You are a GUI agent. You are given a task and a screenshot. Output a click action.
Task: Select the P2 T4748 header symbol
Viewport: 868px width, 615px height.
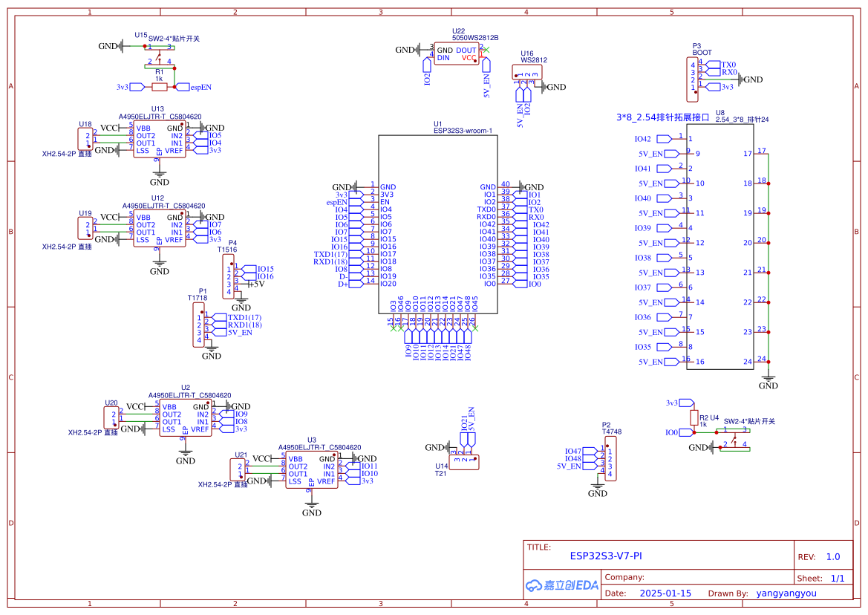[x=610, y=459]
